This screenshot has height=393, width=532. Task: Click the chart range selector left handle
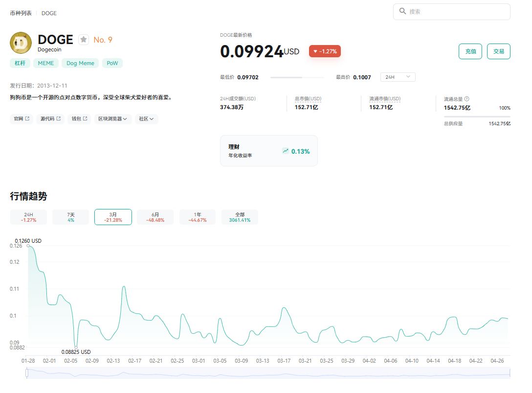tap(27, 373)
